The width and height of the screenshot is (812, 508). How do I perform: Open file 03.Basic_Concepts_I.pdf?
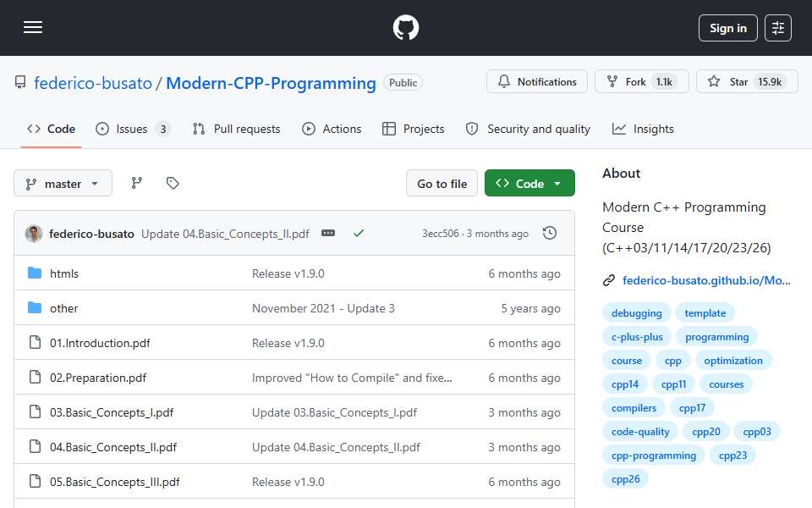(112, 412)
